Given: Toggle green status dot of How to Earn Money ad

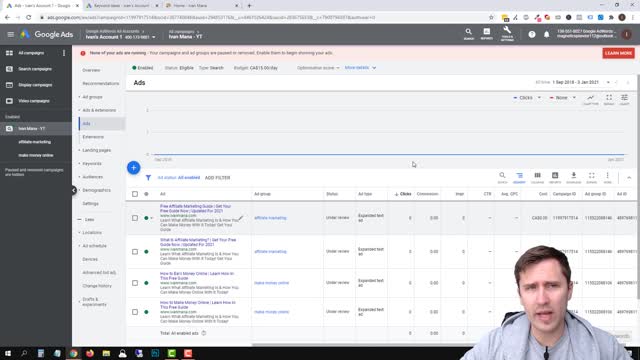Looking at the screenshot, I should (146, 283).
